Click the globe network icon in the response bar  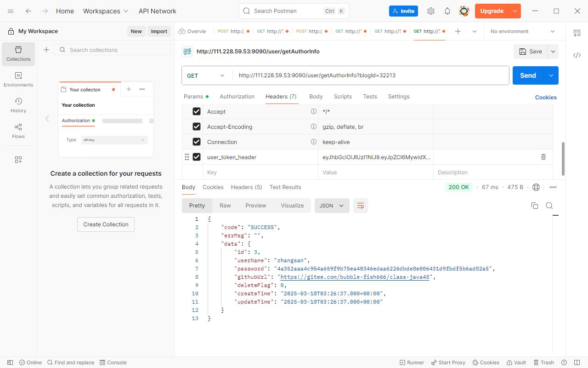(536, 187)
